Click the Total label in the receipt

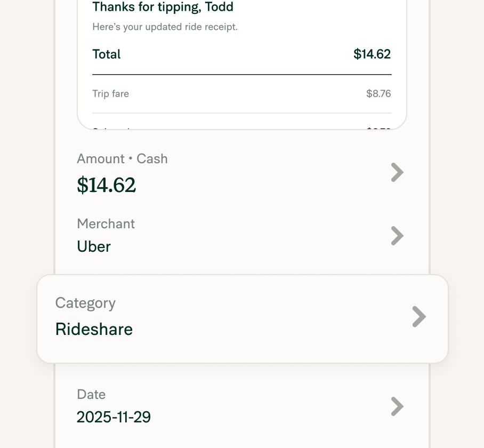pos(107,54)
